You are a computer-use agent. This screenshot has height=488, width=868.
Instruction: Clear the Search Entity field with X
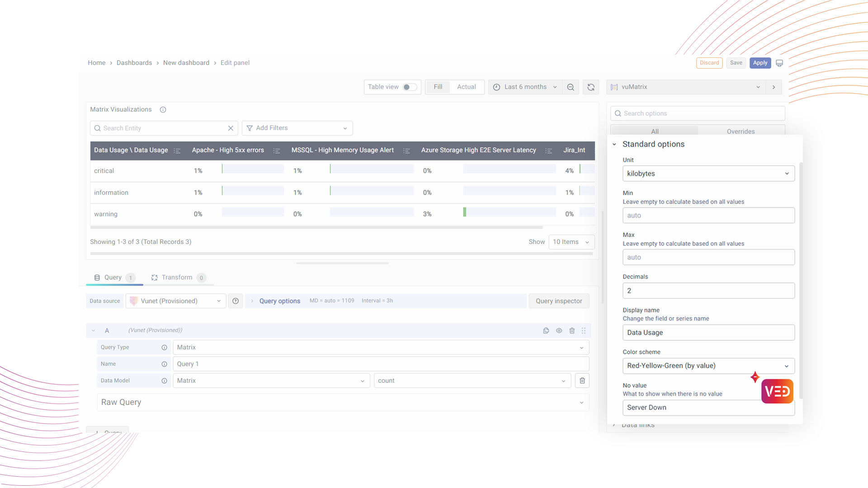point(231,128)
